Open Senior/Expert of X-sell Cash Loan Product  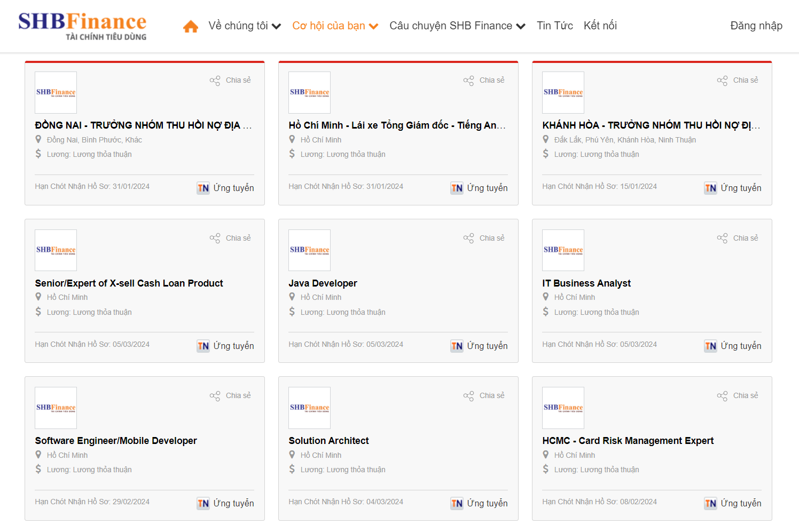tap(129, 283)
